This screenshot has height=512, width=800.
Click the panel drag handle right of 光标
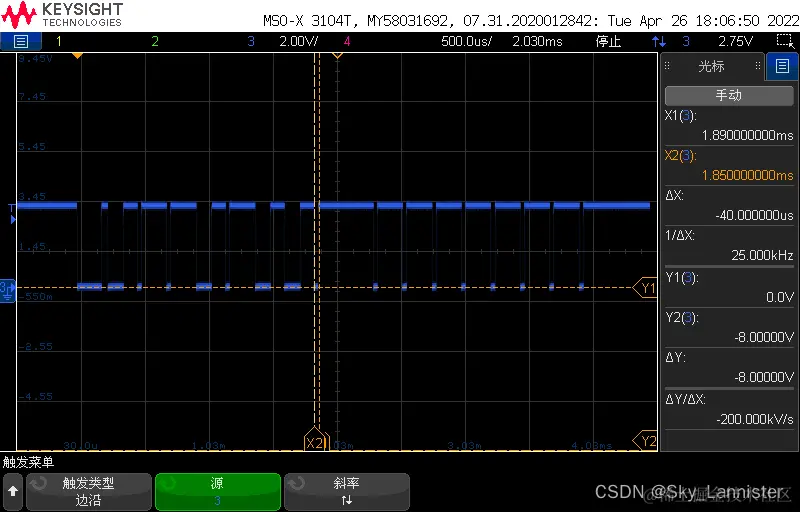pos(758,66)
